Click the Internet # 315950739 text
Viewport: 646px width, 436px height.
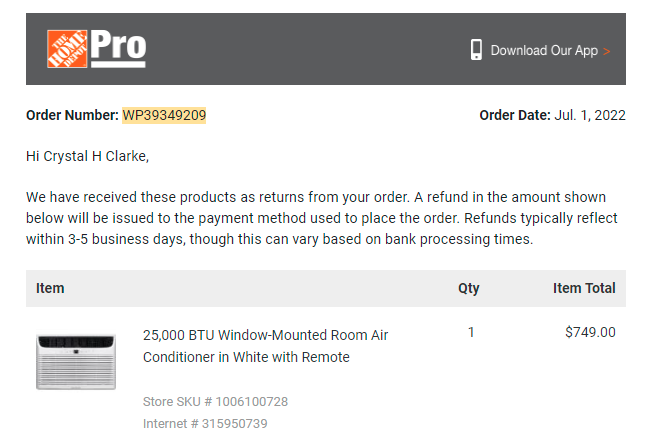click(205, 423)
